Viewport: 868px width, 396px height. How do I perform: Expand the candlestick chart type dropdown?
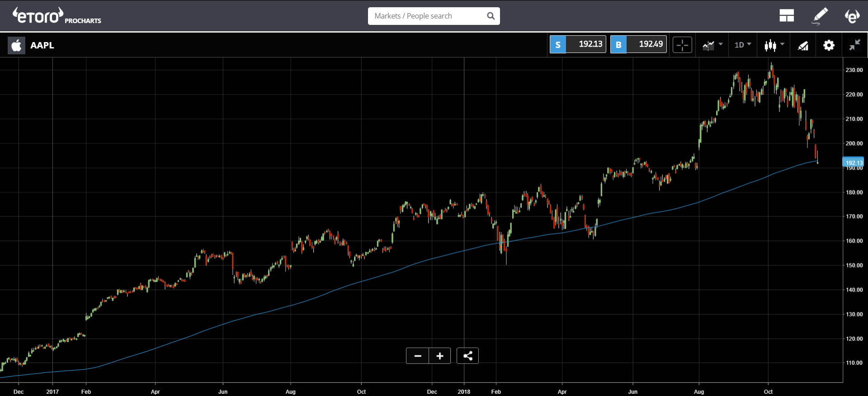[774, 45]
